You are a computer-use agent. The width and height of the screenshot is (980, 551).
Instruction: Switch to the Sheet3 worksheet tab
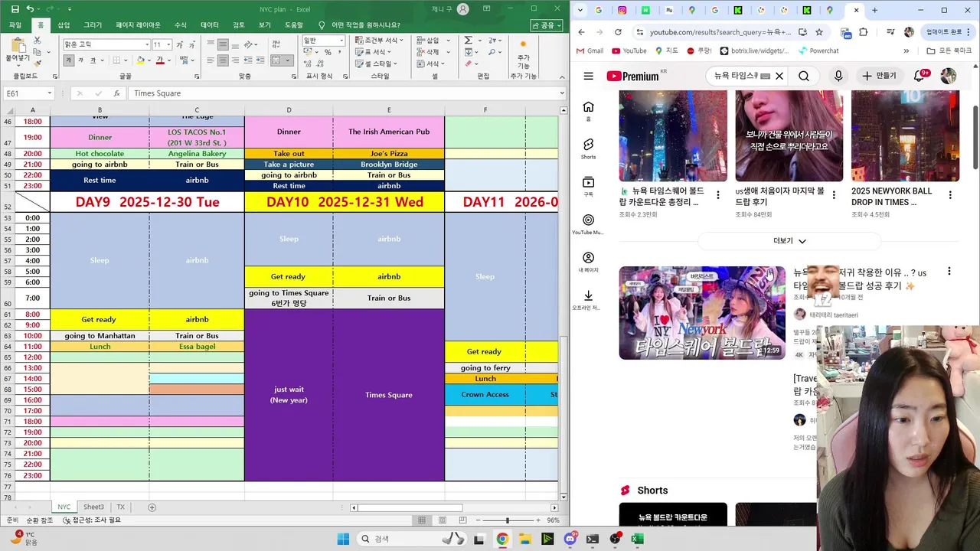tap(93, 507)
